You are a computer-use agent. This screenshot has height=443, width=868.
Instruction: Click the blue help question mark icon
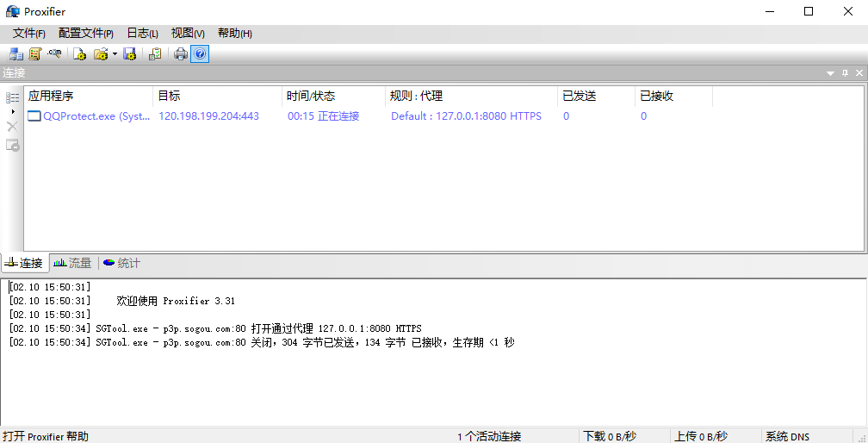coord(200,53)
